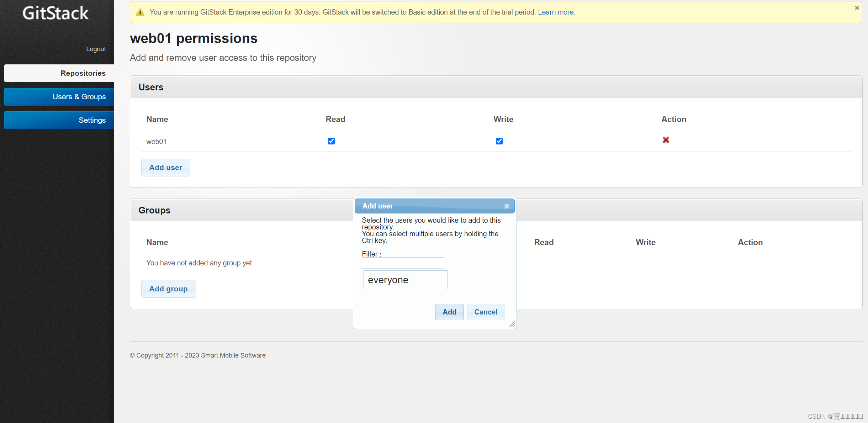Screen dimensions: 868x423
Task: Click the Add group button
Action: (x=168, y=289)
